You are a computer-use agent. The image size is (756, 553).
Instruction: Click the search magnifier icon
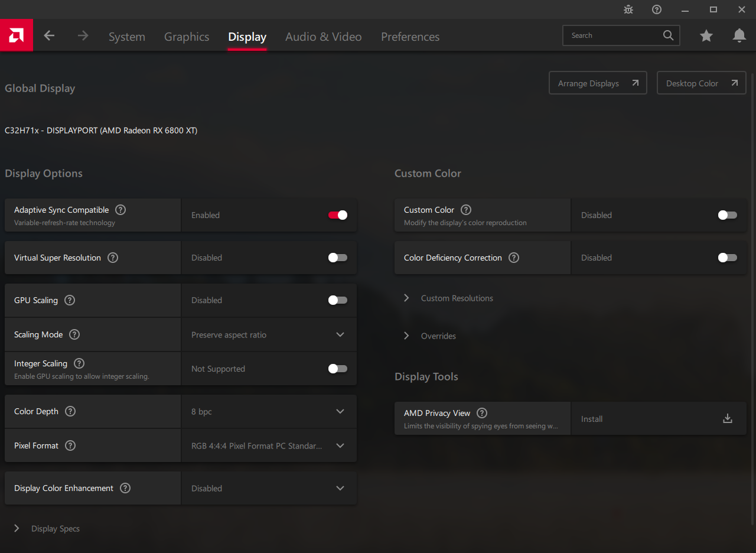(x=668, y=35)
